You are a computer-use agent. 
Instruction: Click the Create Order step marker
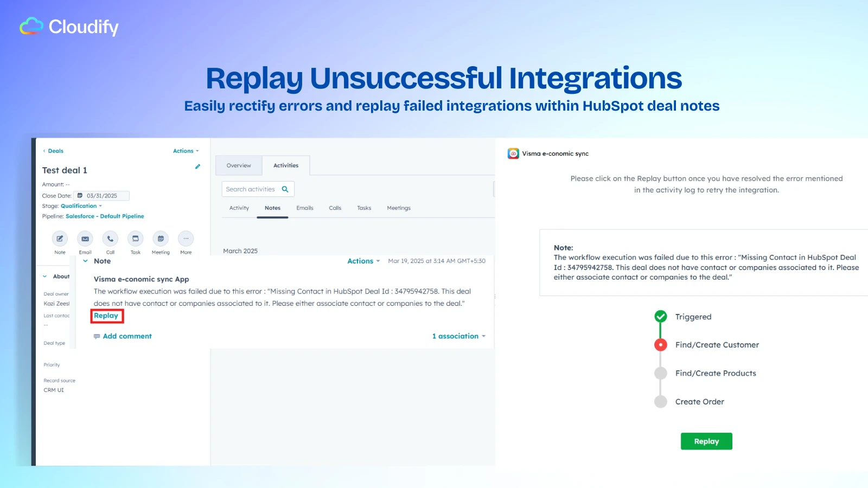tap(661, 402)
